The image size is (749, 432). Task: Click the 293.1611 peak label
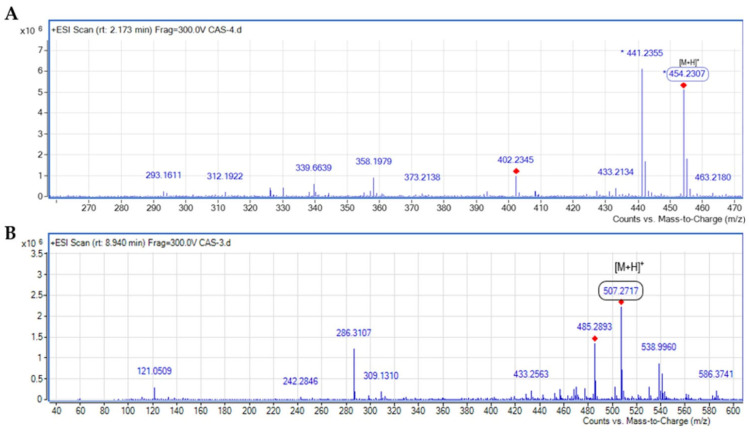[x=163, y=175]
